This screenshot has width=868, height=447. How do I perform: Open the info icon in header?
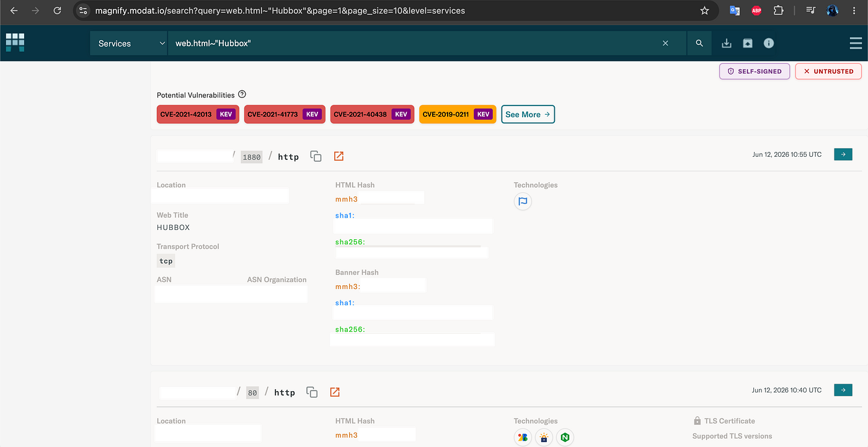(769, 43)
